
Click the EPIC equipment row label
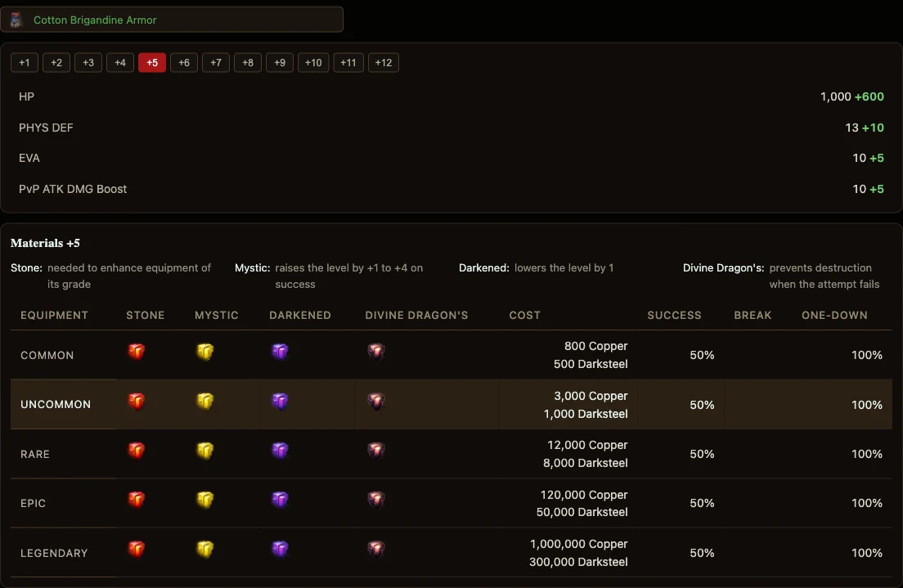tap(33, 503)
